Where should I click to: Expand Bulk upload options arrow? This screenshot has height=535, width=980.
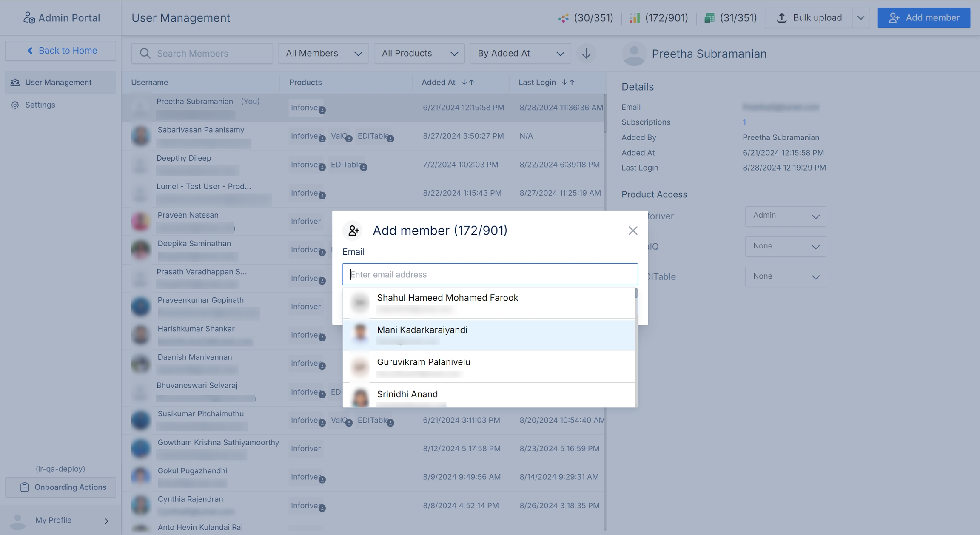point(860,18)
